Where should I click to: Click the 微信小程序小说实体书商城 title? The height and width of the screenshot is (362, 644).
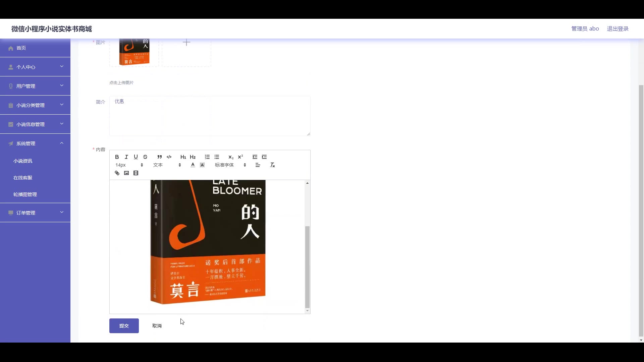coord(52,29)
